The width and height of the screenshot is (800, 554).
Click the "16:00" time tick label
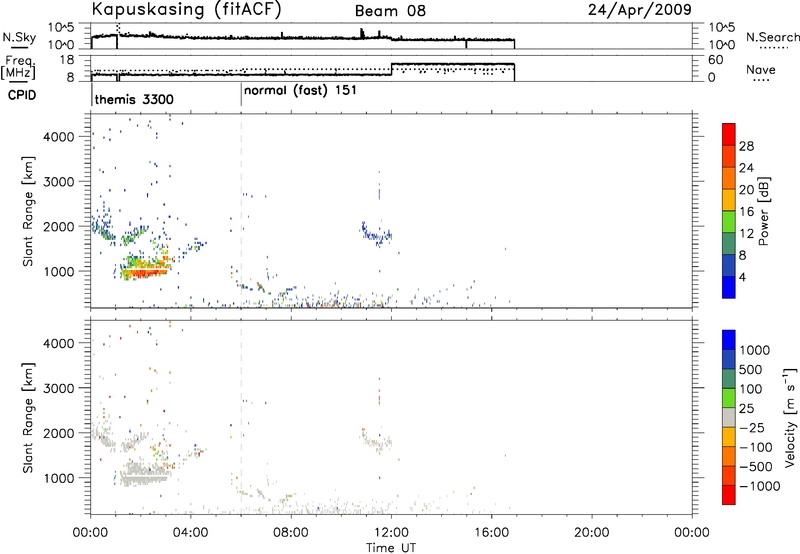[491, 533]
